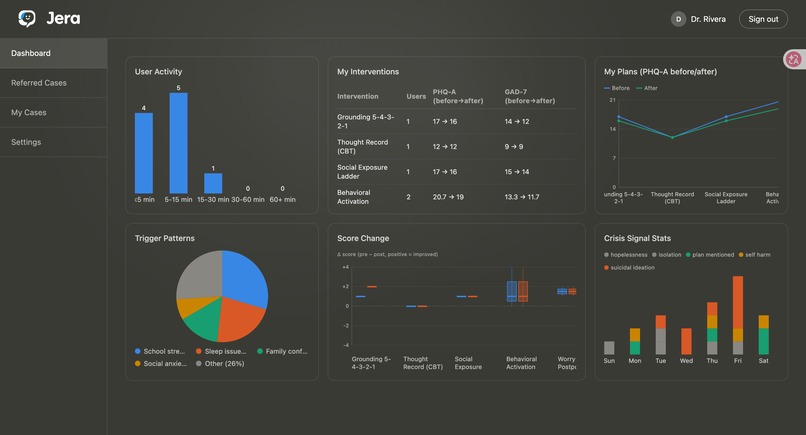Viewport: 806px width, 435px height.
Task: Toggle the Before series legend
Action: click(617, 88)
